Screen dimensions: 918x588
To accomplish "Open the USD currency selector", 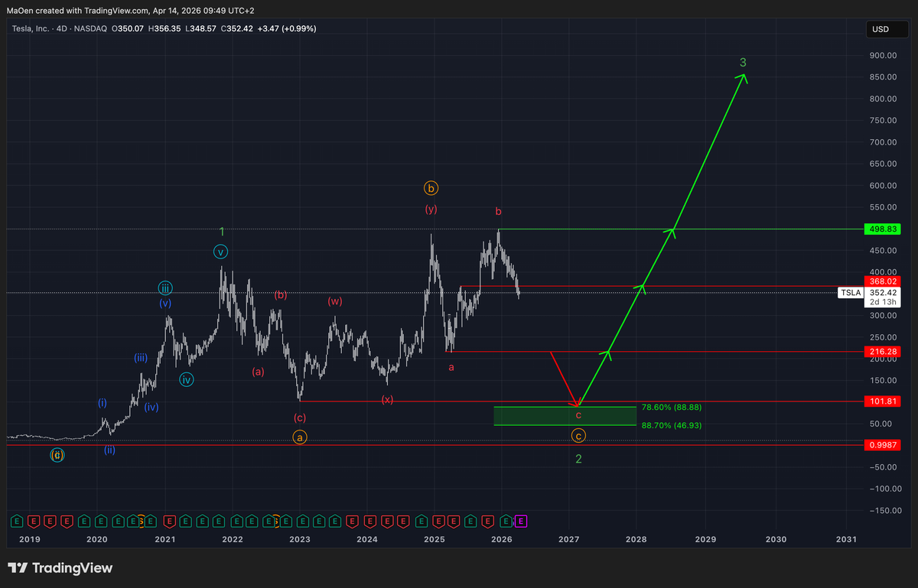I will coord(886,29).
